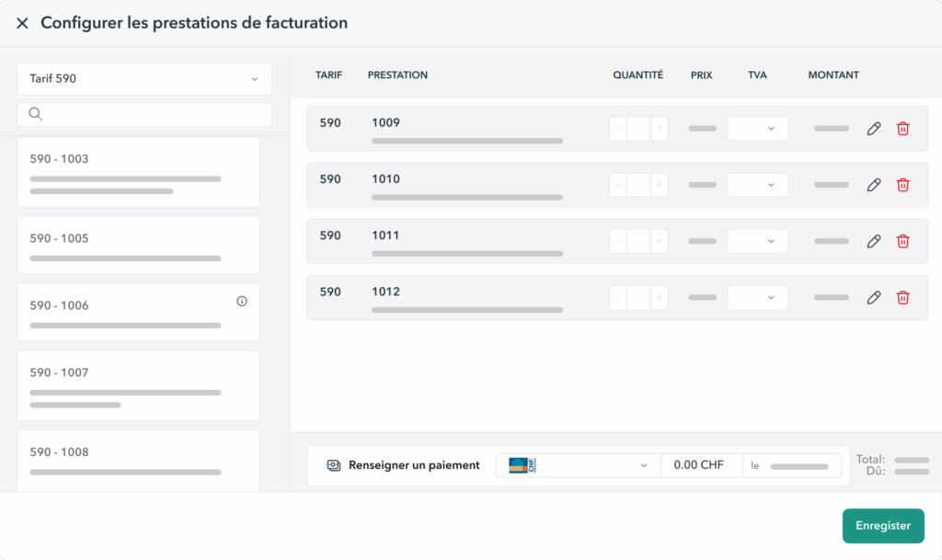Add prestation 590 - 1005

[138, 245]
